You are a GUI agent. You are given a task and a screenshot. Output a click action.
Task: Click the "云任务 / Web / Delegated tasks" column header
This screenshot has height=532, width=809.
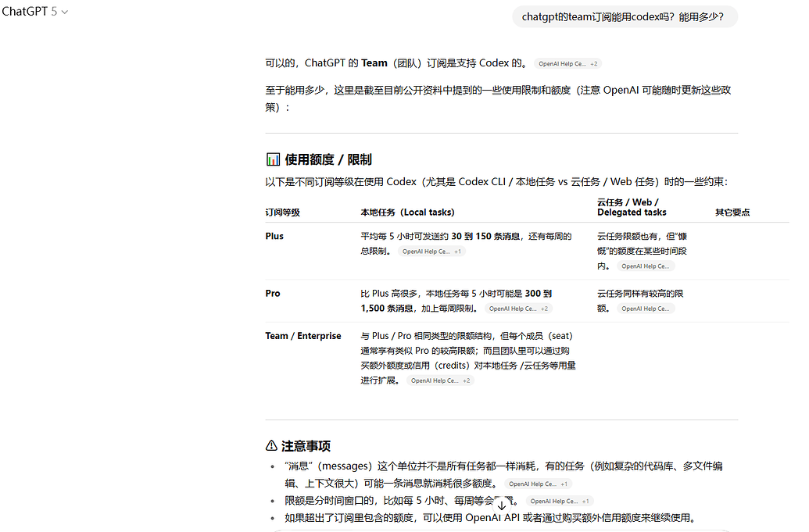click(632, 207)
